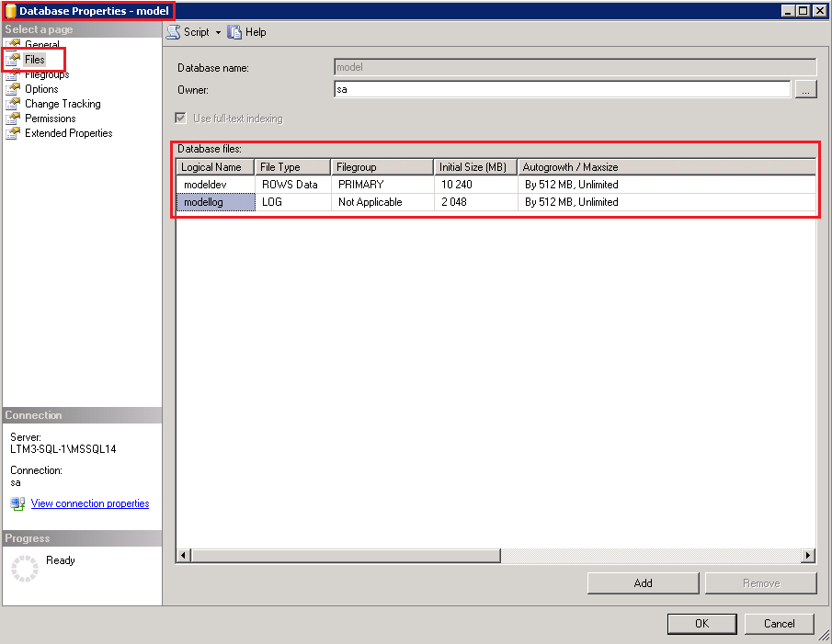Go to Change Tracking page
832x644 pixels.
pos(63,104)
